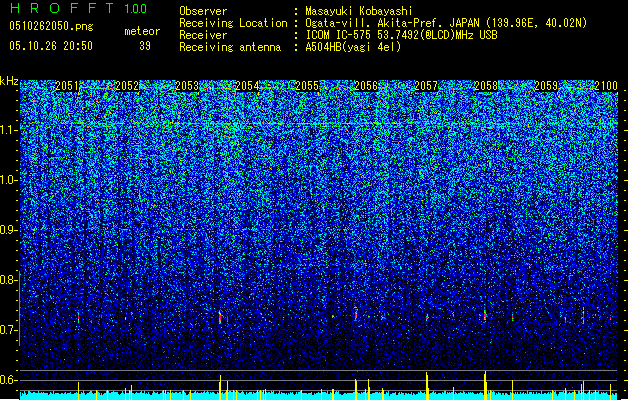Click the 2059 time marker
The width and height of the screenshot is (629, 400).
pos(546,86)
